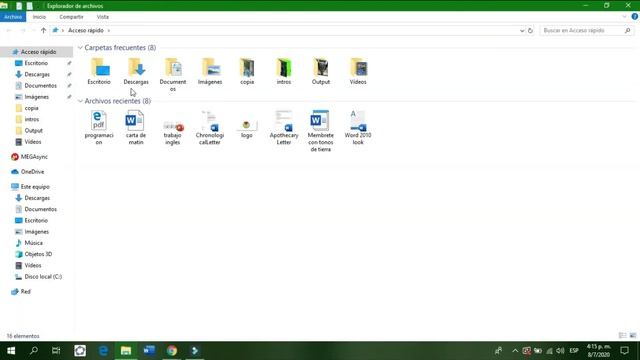Collapse the Carpetas frecuentes group
Image resolution: width=640 pixels, height=360 pixels.
pyautogui.click(x=80, y=48)
